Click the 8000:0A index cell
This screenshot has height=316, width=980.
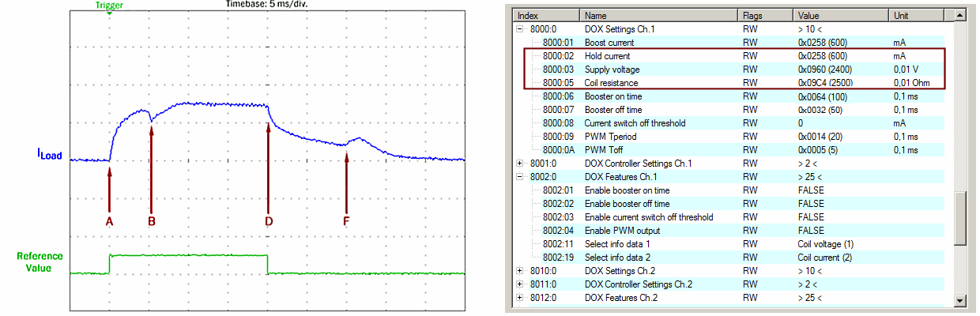coord(557,150)
